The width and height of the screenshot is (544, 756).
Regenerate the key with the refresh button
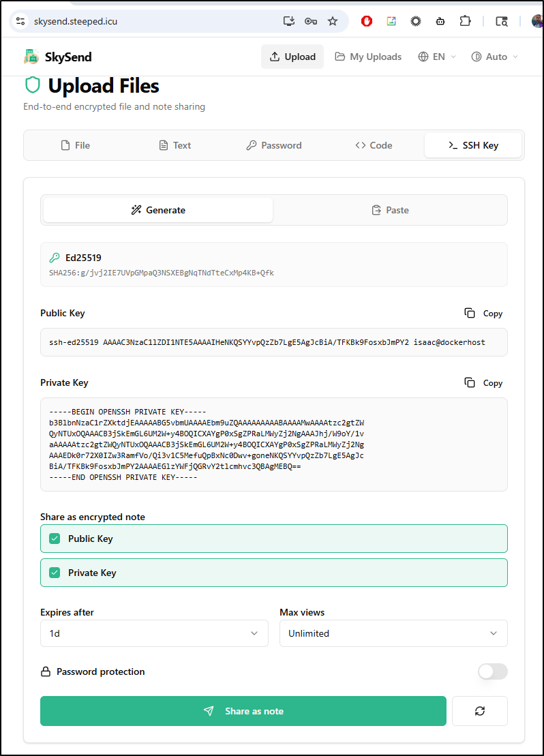(x=480, y=711)
